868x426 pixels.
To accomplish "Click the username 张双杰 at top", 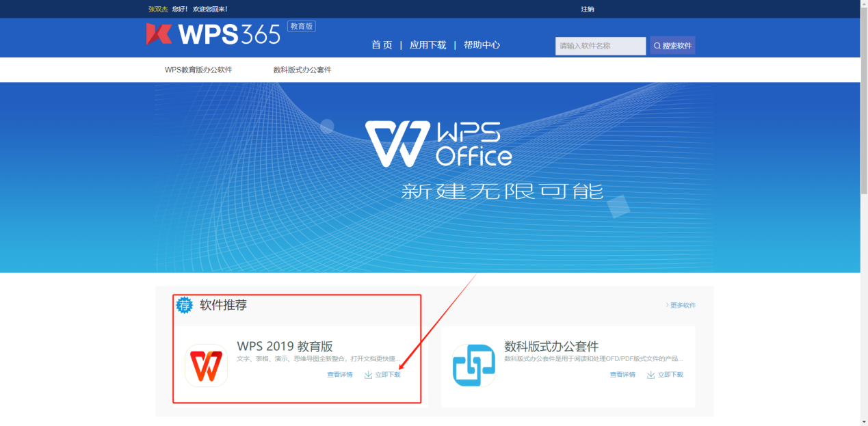I will coord(158,9).
